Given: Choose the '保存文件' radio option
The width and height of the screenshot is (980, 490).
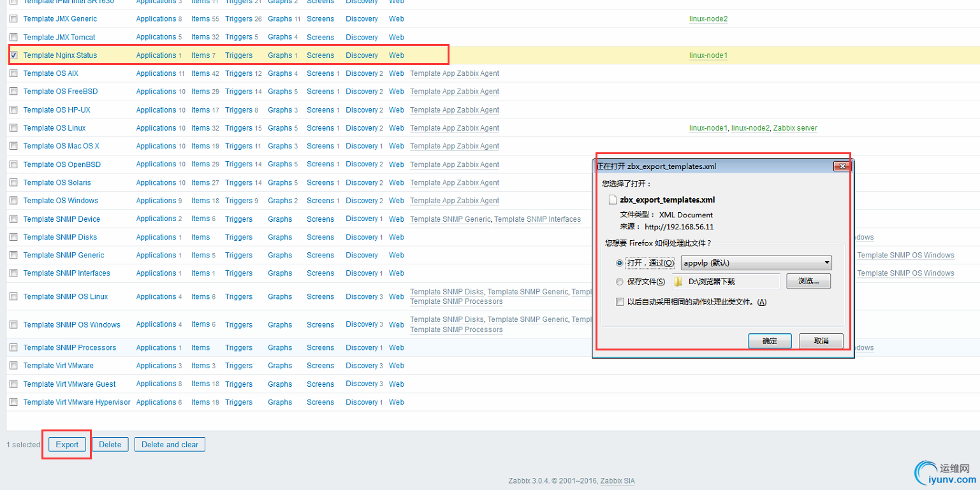Looking at the screenshot, I should (x=620, y=282).
